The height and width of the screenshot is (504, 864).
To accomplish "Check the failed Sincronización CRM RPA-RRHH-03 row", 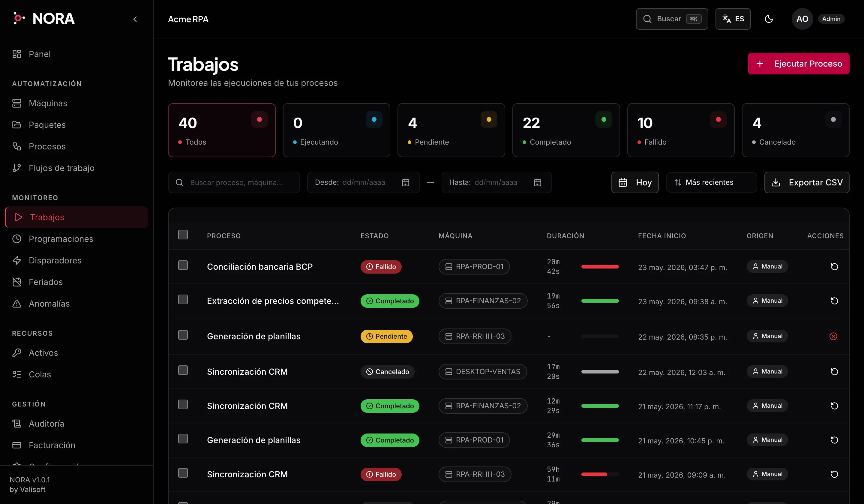I will tap(183, 473).
